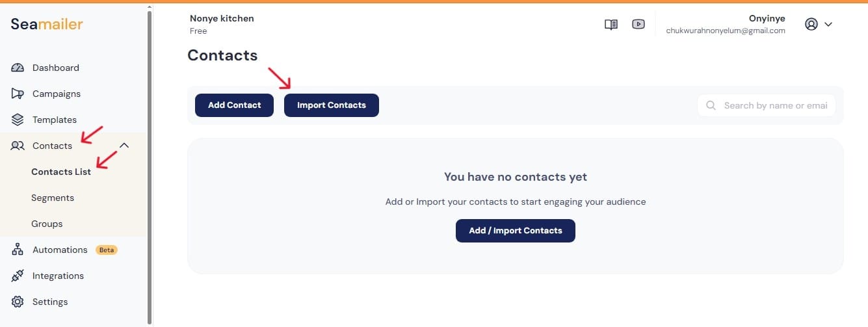Click the Add / Import Contacts button
The height and width of the screenshot is (327, 868).
point(515,230)
